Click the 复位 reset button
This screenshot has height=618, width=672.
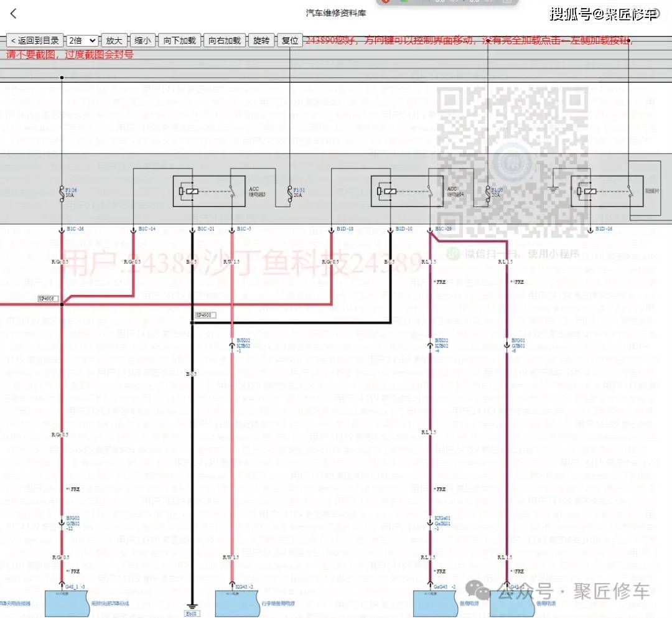click(290, 40)
